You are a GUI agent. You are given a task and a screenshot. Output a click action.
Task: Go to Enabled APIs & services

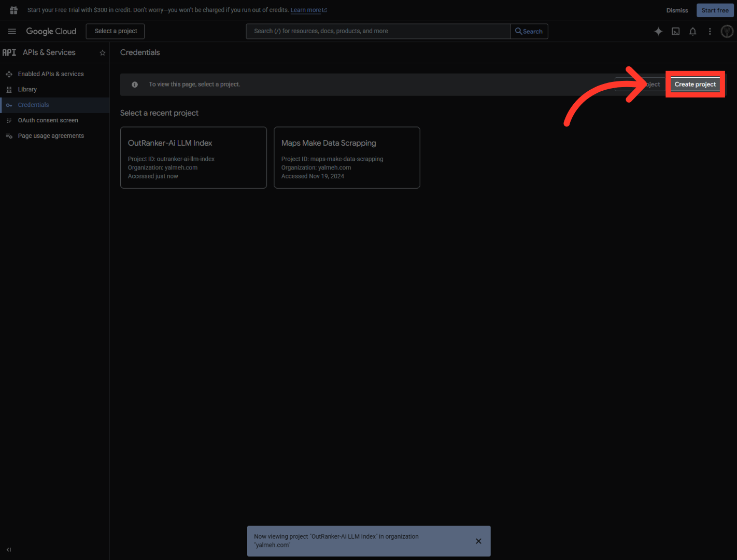(51, 74)
